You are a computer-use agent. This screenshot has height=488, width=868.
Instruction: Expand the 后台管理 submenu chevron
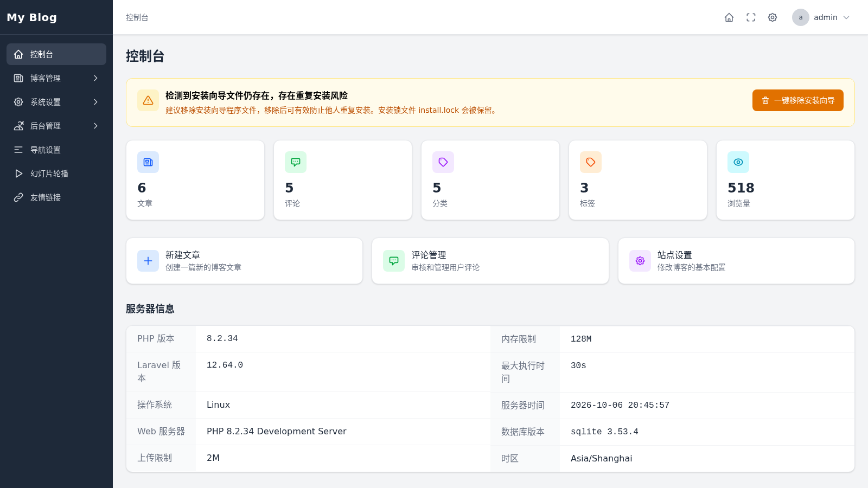[95, 126]
